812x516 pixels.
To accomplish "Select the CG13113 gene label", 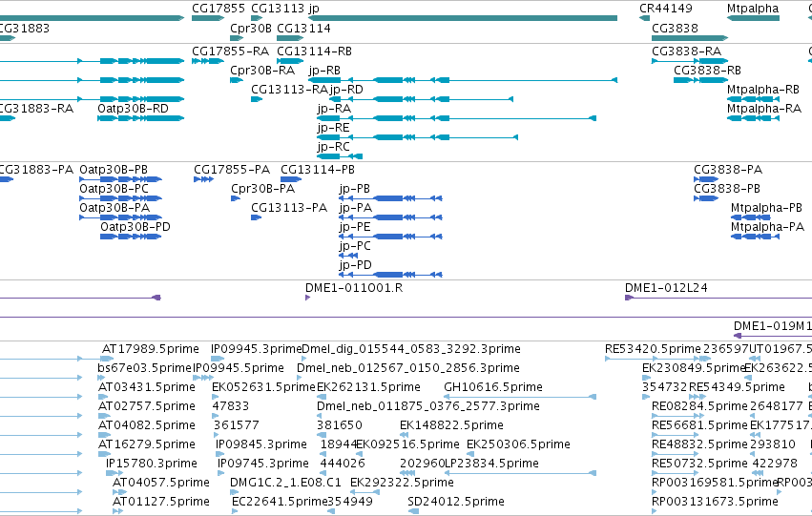I will 278,9.
